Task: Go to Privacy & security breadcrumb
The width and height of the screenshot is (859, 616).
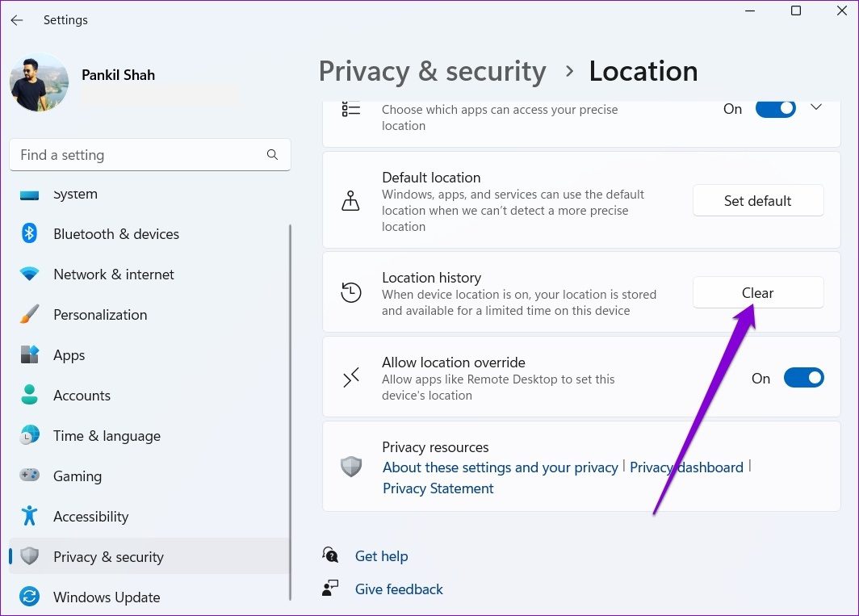Action: click(x=432, y=71)
